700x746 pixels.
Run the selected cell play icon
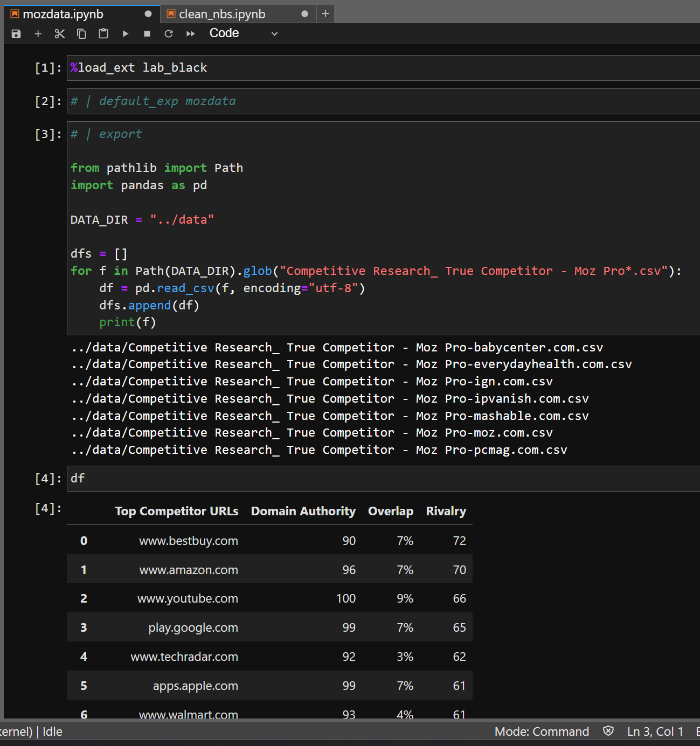126,34
